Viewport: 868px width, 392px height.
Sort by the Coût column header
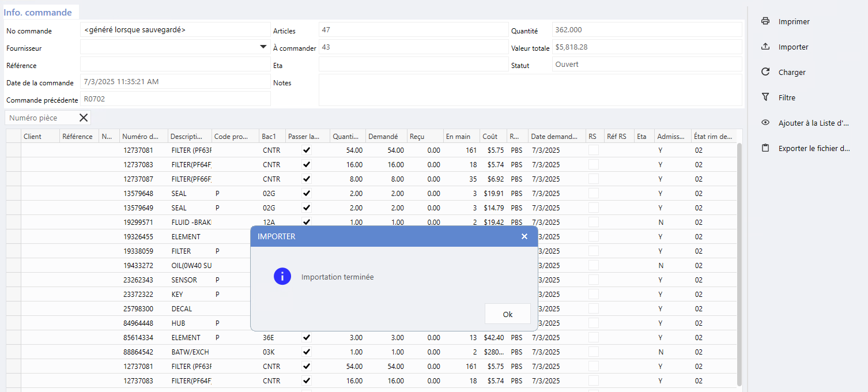pyautogui.click(x=490, y=137)
